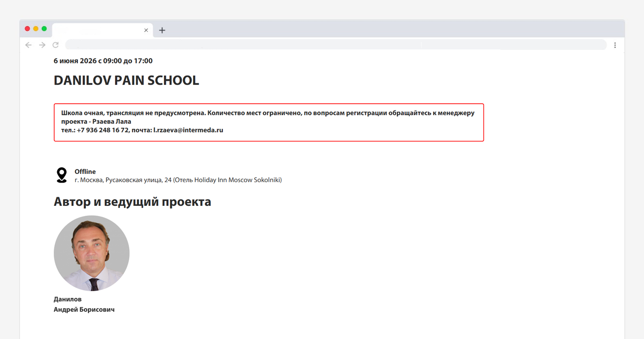
Task: Click the phone number +7 936 248 16 72
Action: [x=103, y=130]
